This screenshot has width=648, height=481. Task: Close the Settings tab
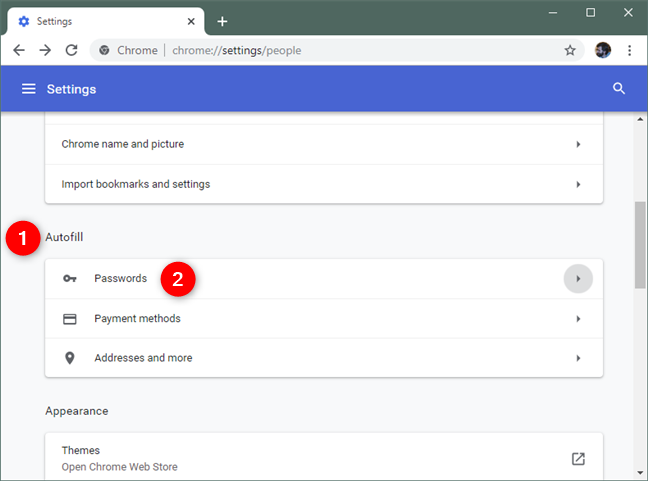pyautogui.click(x=191, y=21)
